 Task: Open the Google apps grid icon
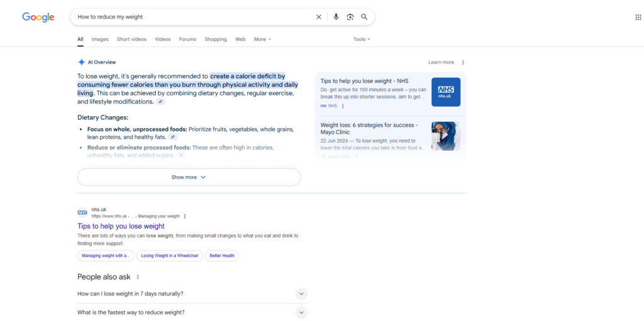(x=639, y=17)
